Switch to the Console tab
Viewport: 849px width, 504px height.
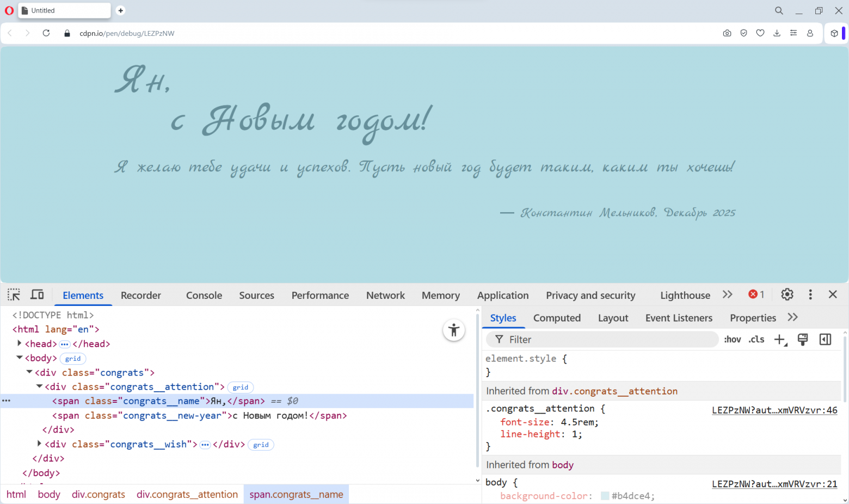[x=204, y=296]
